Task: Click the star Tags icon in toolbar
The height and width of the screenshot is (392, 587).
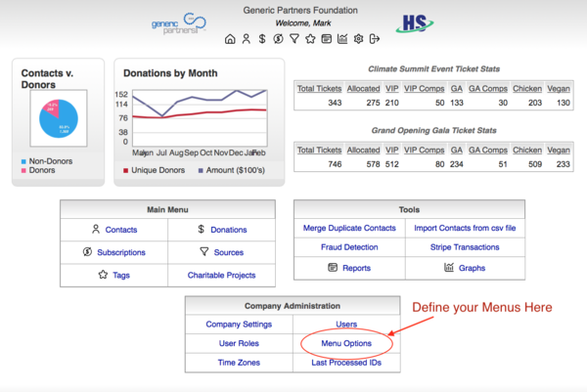Action: tap(310, 39)
